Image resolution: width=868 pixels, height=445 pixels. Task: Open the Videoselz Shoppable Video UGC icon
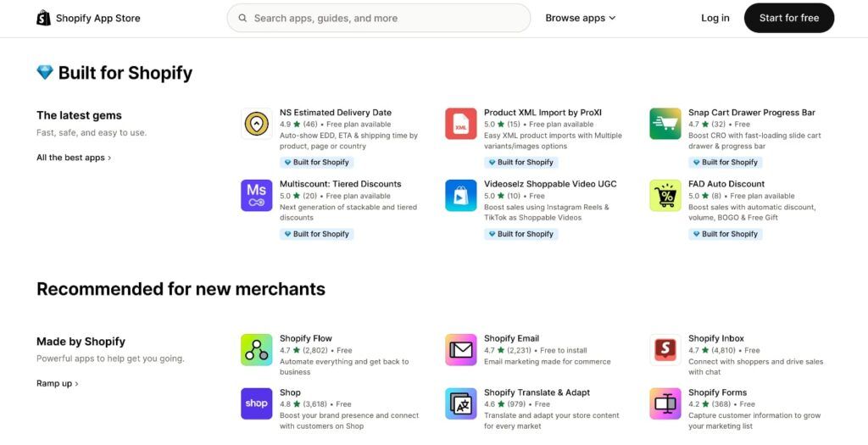tap(460, 195)
